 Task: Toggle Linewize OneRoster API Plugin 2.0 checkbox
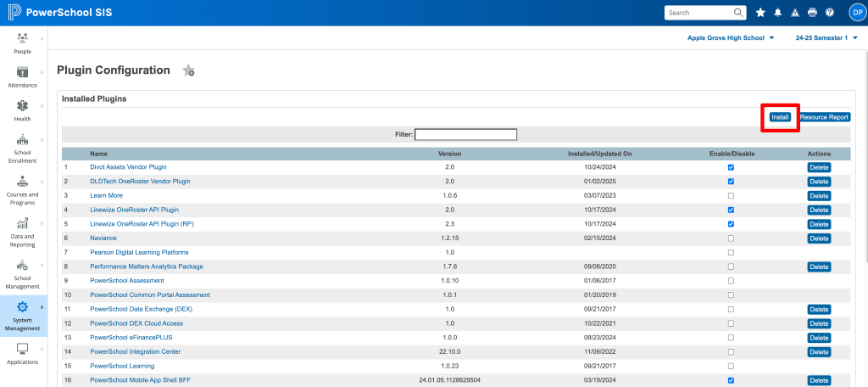(732, 210)
